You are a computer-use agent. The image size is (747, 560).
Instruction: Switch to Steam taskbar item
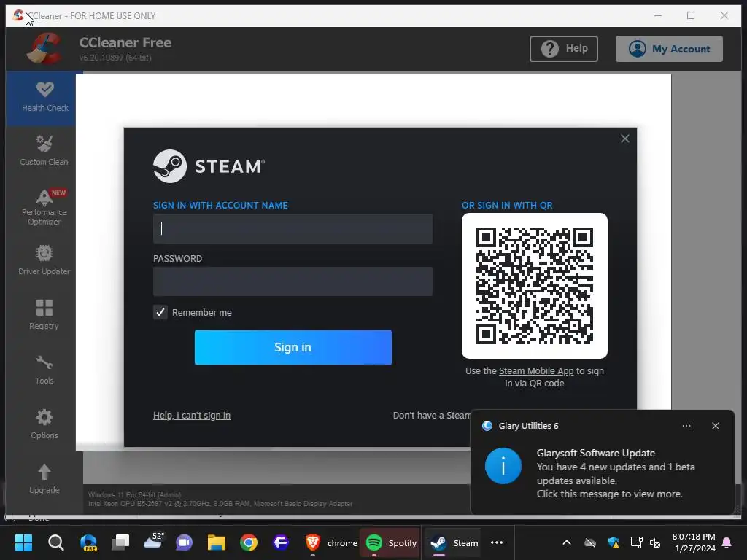click(453, 542)
